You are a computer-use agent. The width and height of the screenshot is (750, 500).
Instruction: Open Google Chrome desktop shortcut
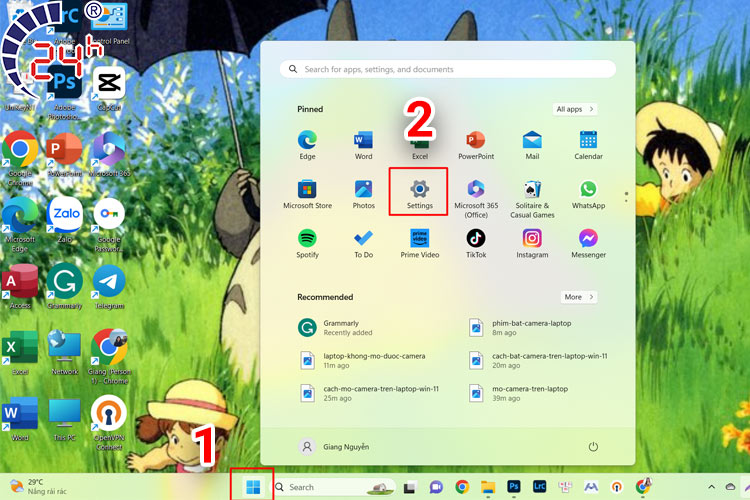pos(20,159)
